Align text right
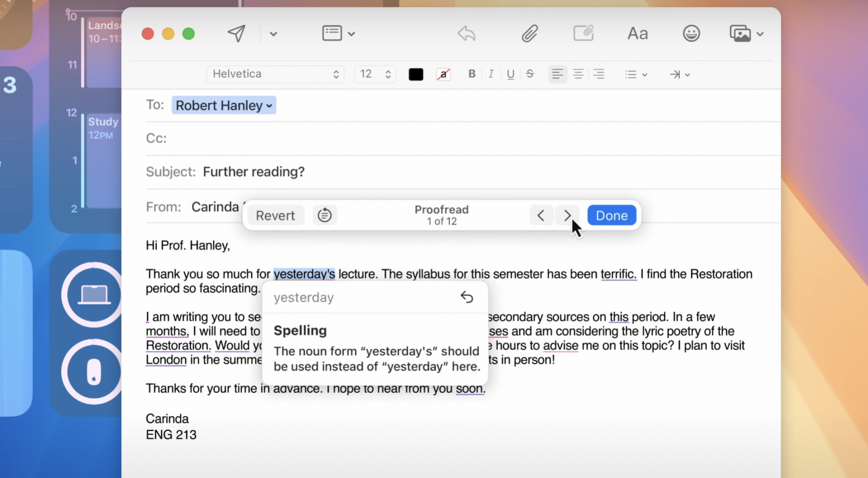The height and width of the screenshot is (478, 868). pyautogui.click(x=599, y=74)
